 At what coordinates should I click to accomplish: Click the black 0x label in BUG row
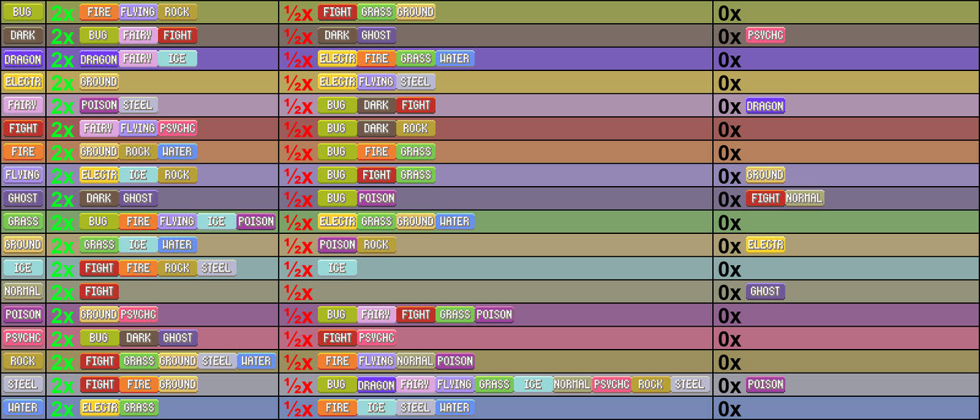click(729, 14)
